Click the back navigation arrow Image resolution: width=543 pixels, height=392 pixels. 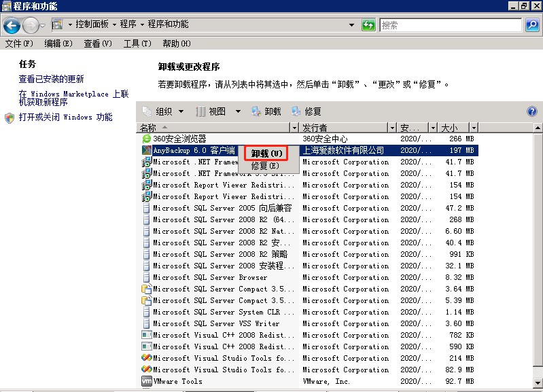coord(12,25)
